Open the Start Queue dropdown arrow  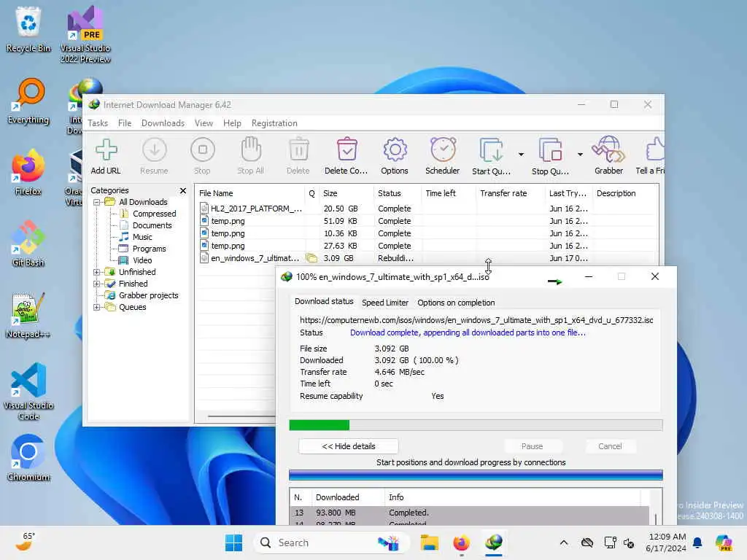click(x=521, y=155)
